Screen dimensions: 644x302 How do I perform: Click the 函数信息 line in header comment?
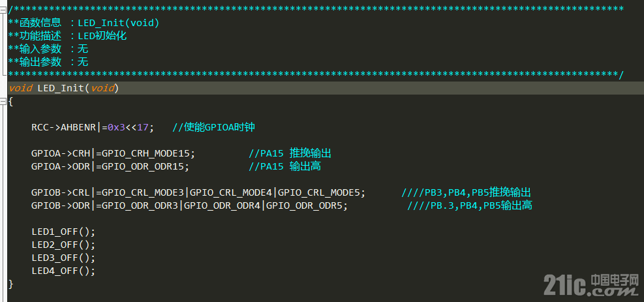point(84,23)
